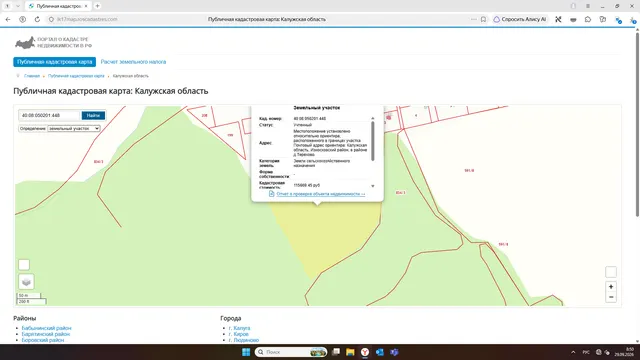Open Outlook from the taskbar
The width and height of the screenshot is (640, 360).
[x=380, y=352]
